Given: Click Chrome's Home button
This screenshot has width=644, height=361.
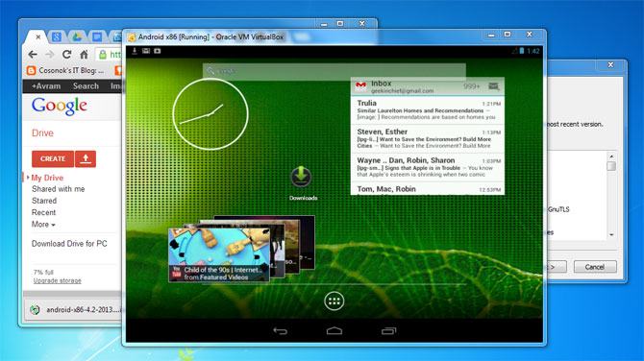Looking at the screenshot, I should pyautogui.click(x=84, y=54).
